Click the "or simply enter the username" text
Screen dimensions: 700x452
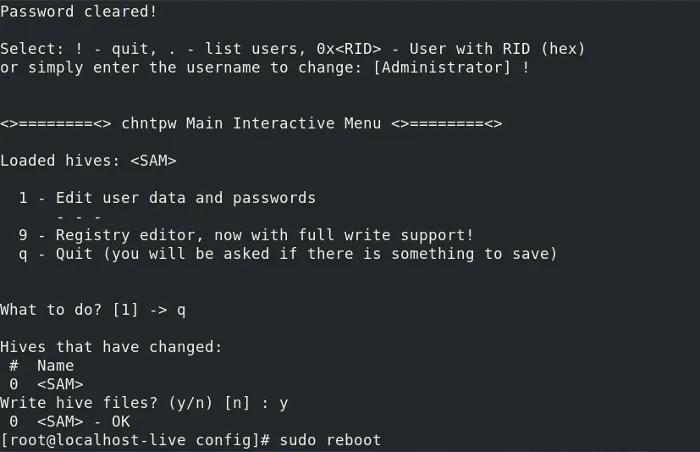click(x=130, y=67)
